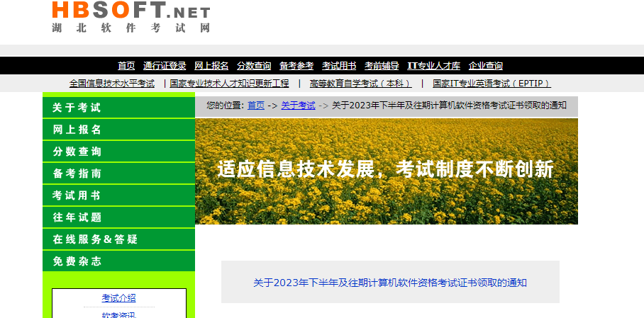Viewport: 644px width, 318px height.
Task: Follow the 国家专业技术人才知识更新工程 link
Action: 229,84
